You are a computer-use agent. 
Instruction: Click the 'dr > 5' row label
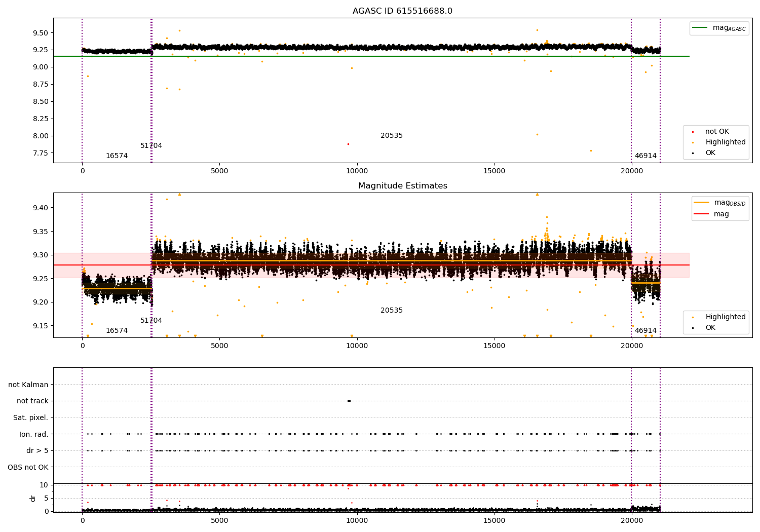[x=37, y=450]
